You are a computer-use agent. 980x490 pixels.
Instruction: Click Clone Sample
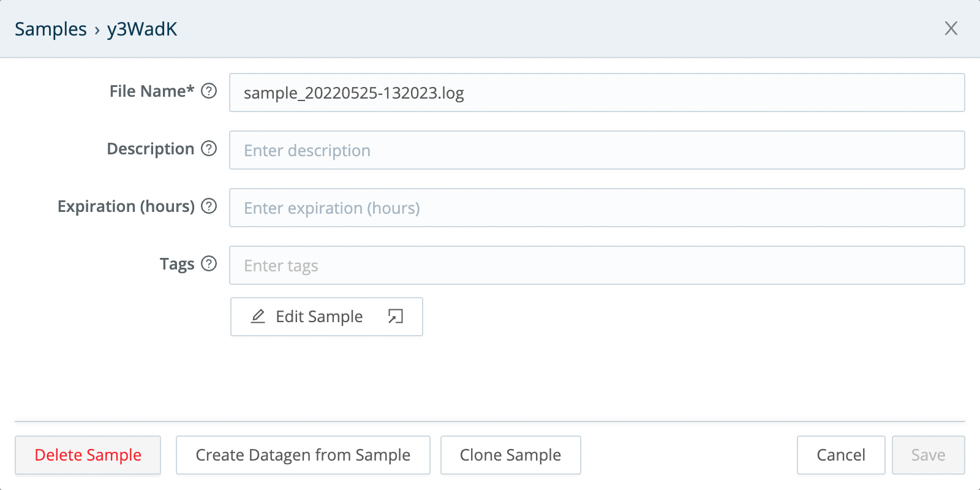pyautogui.click(x=510, y=455)
